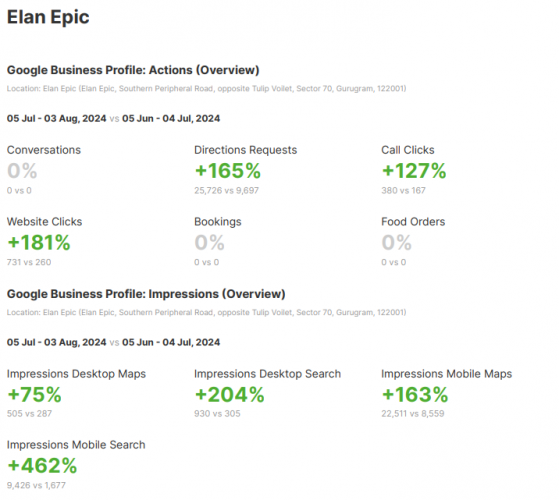Click the 25,726 vs 9,697 comparison
This screenshot has width=559, height=500.
226,191
